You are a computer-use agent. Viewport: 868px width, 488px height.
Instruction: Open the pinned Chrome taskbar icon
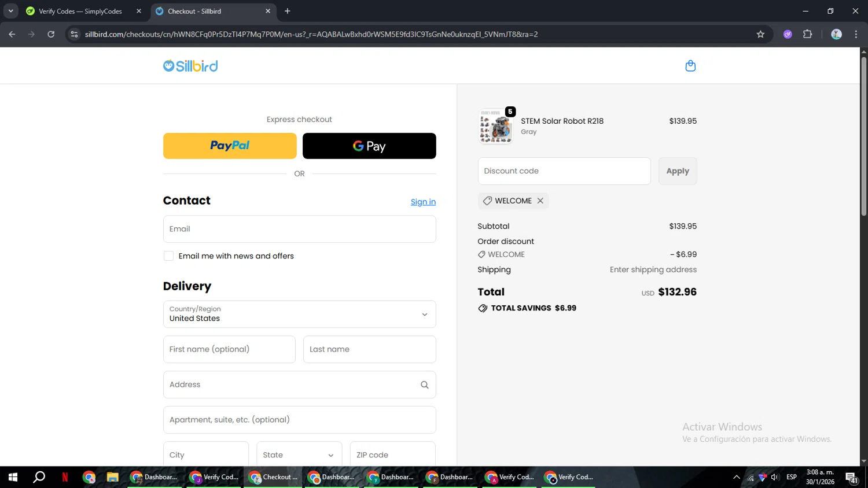tap(89, 477)
